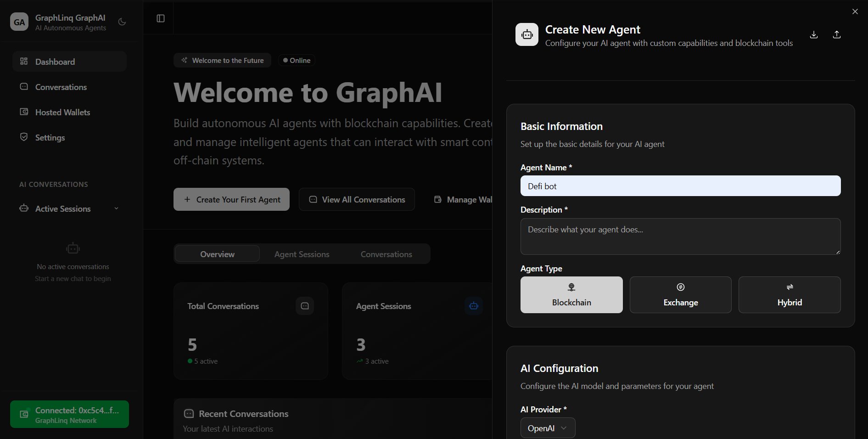The image size is (868, 439).
Task: Open the AI Provider dropdown
Action: [x=547, y=428]
